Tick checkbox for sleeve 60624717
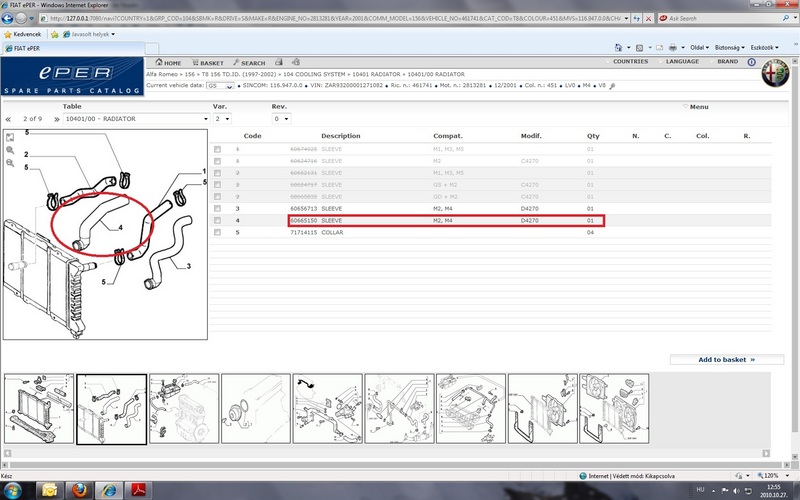Viewport: 800px width, 500px height. [217, 185]
